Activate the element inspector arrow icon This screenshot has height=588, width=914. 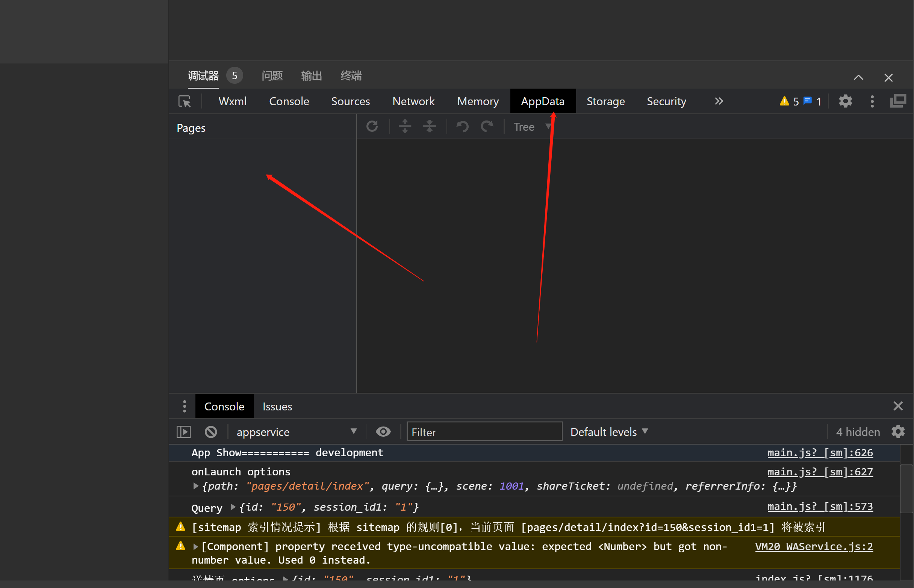[x=185, y=101]
